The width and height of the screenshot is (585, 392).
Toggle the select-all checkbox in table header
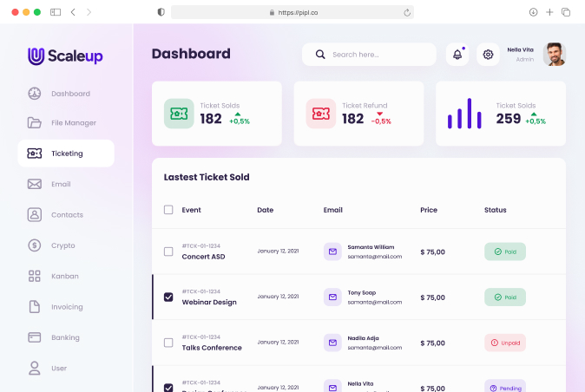pyautogui.click(x=168, y=210)
